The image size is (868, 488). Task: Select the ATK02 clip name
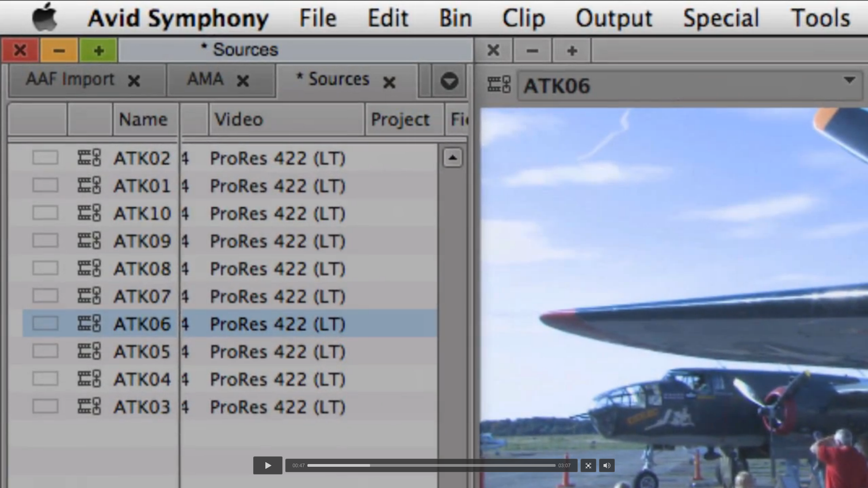tap(142, 159)
